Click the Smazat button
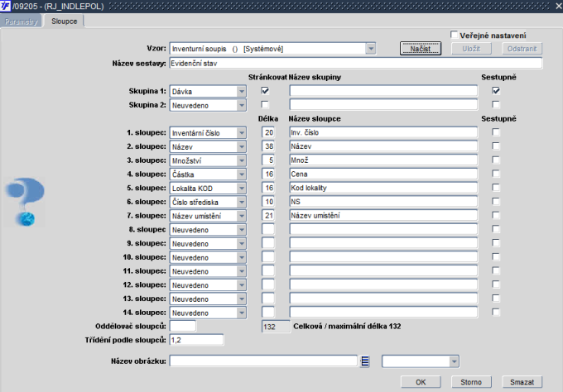Image resolution: width=563 pixels, height=392 pixels. click(522, 382)
